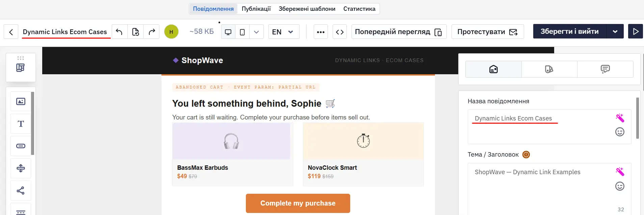Open the appearance styles tab icon
644x215 pixels.
(x=549, y=69)
